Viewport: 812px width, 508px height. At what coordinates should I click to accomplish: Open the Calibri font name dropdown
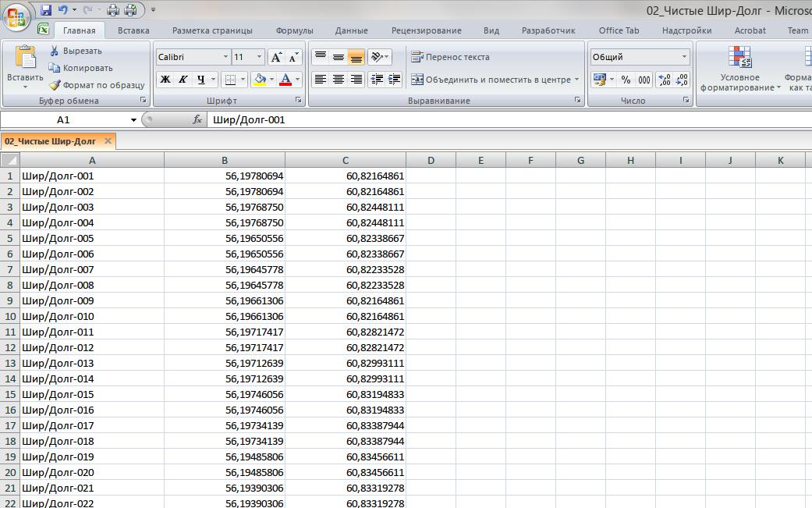[223, 57]
